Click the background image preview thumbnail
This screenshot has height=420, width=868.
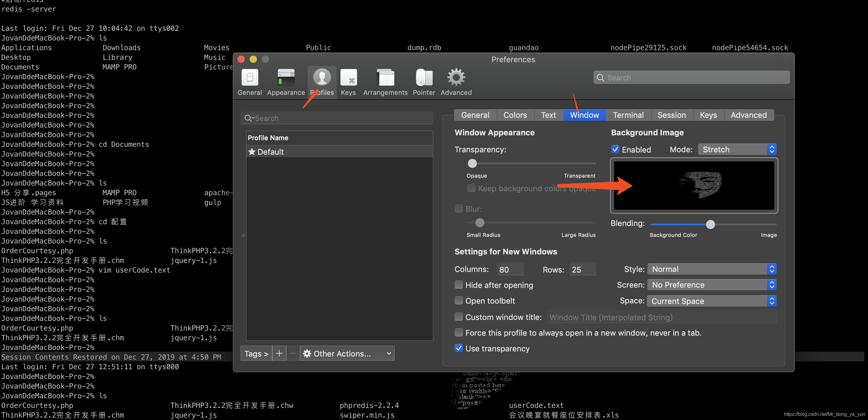694,186
